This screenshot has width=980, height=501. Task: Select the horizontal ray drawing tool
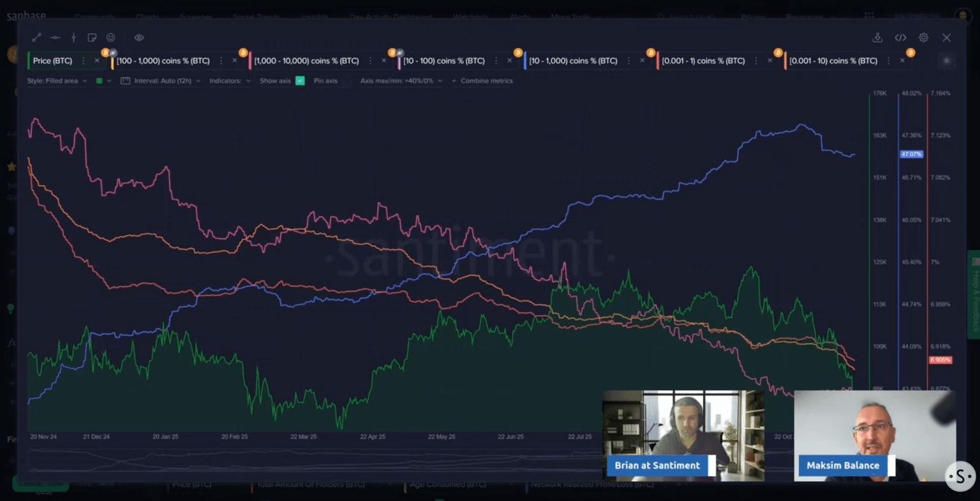point(55,38)
